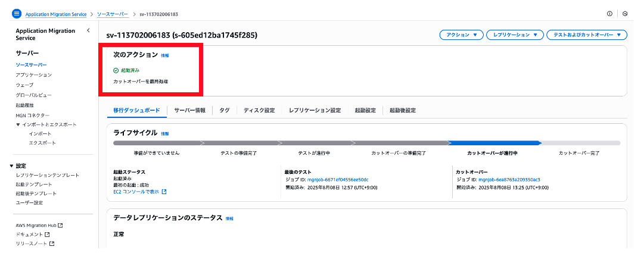This screenshot has width=644, height=259.
Task: Click 情報 link next to ライフサイクル
Action: [164, 133]
